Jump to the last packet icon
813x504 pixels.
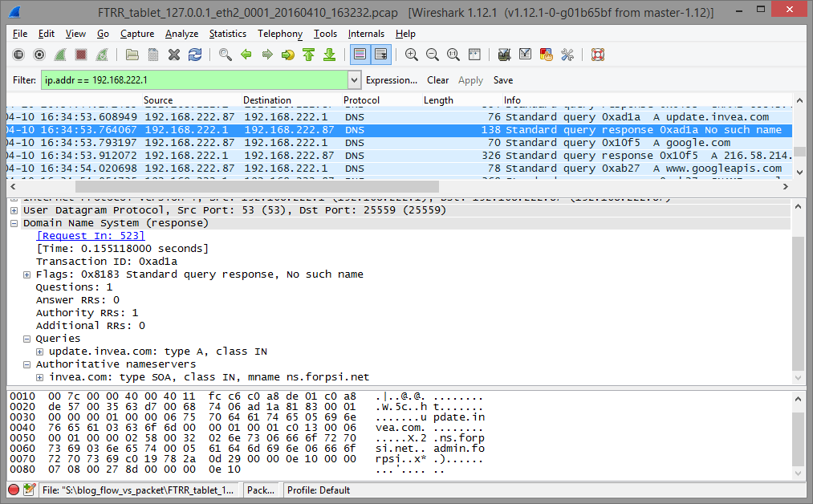click(329, 55)
